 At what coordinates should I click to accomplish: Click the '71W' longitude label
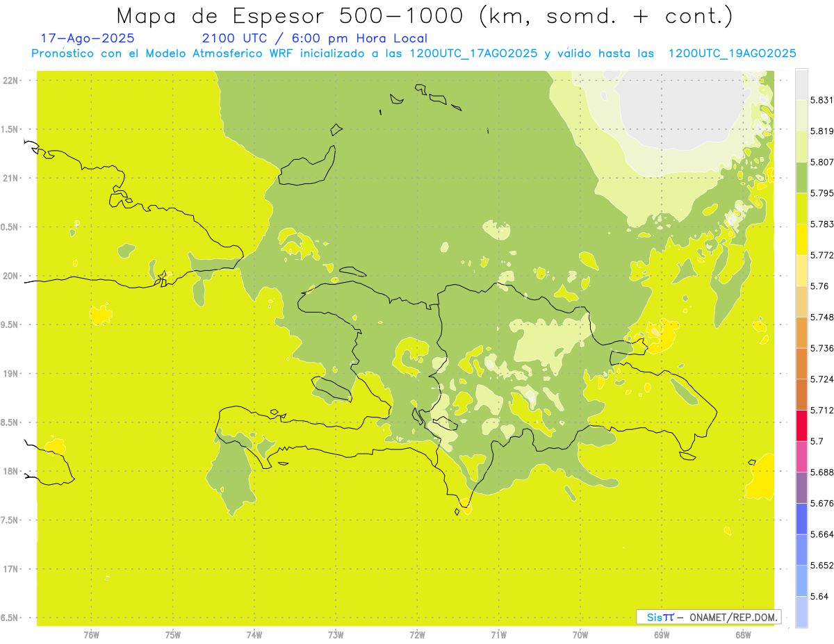498,635
